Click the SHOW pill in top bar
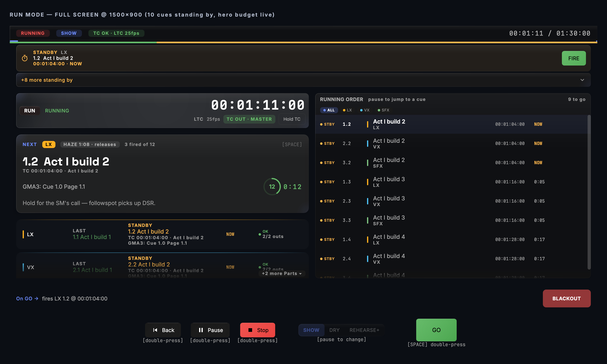The height and width of the screenshot is (364, 607). 69,33
